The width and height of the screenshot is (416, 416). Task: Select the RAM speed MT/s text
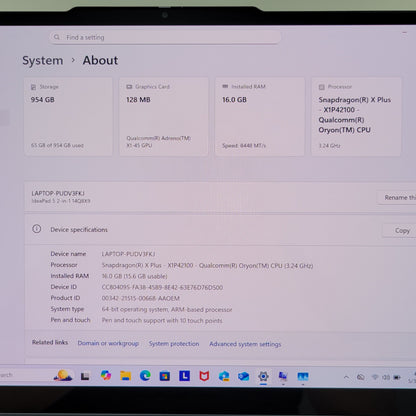point(244,146)
